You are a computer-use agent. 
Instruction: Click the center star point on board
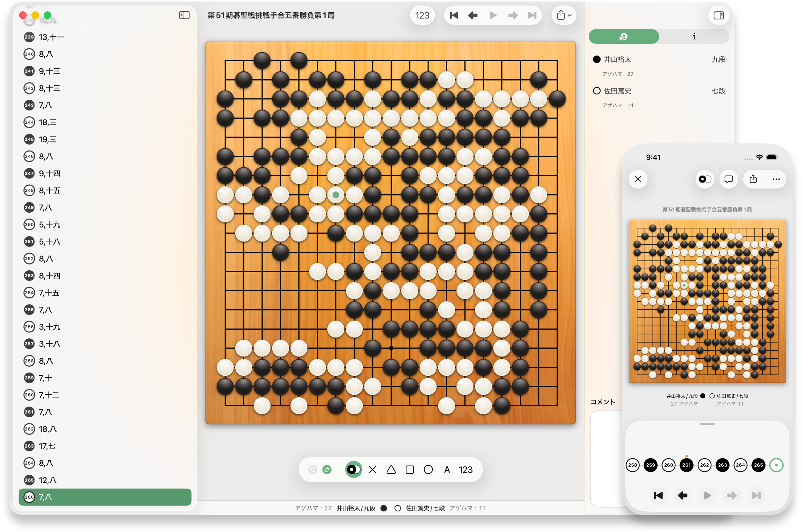coord(391,348)
